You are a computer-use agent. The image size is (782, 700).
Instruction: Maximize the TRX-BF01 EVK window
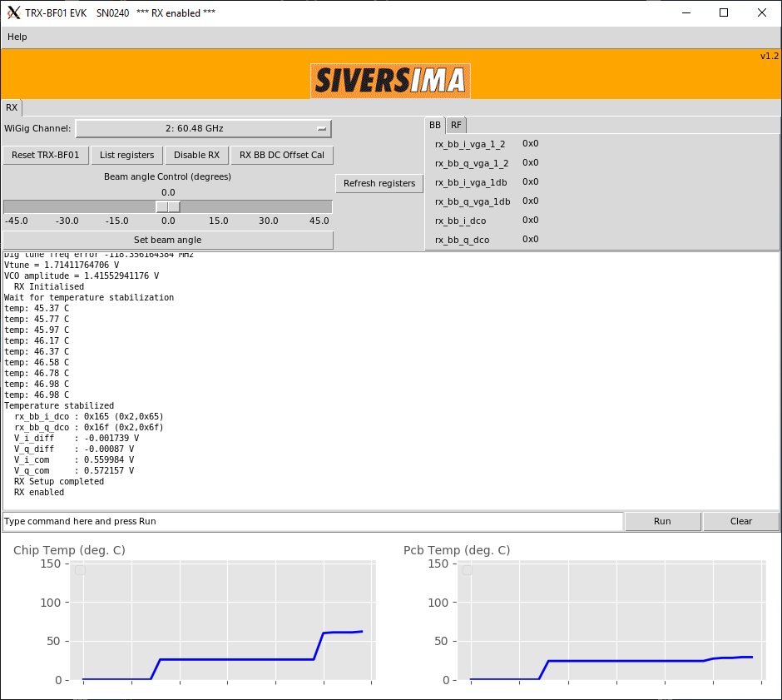tap(724, 12)
